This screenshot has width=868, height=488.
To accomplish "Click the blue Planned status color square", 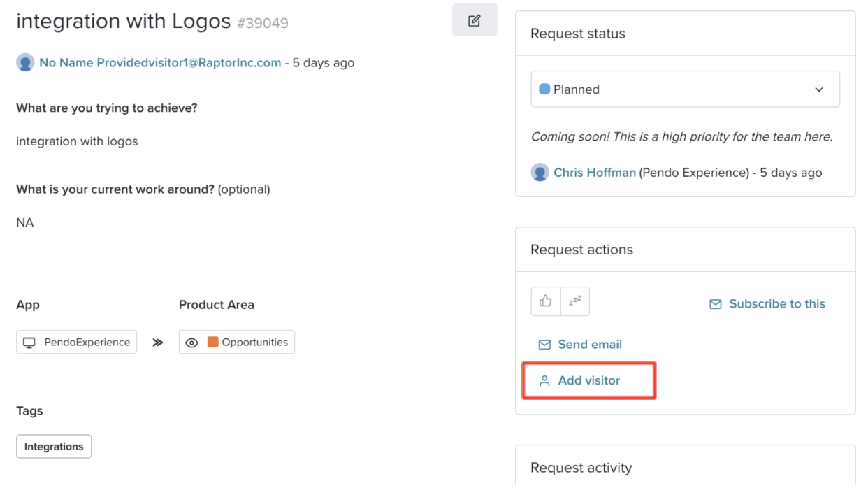I will [544, 89].
